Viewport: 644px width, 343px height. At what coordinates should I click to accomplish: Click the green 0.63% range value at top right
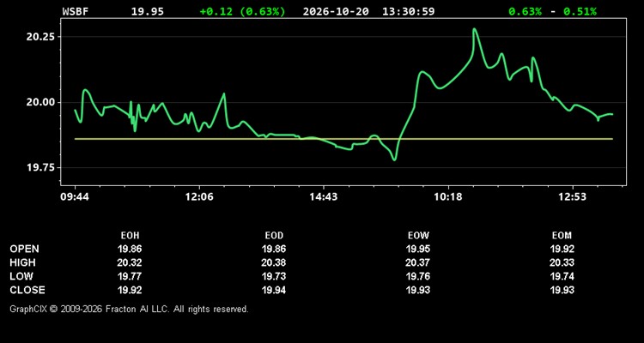point(525,11)
